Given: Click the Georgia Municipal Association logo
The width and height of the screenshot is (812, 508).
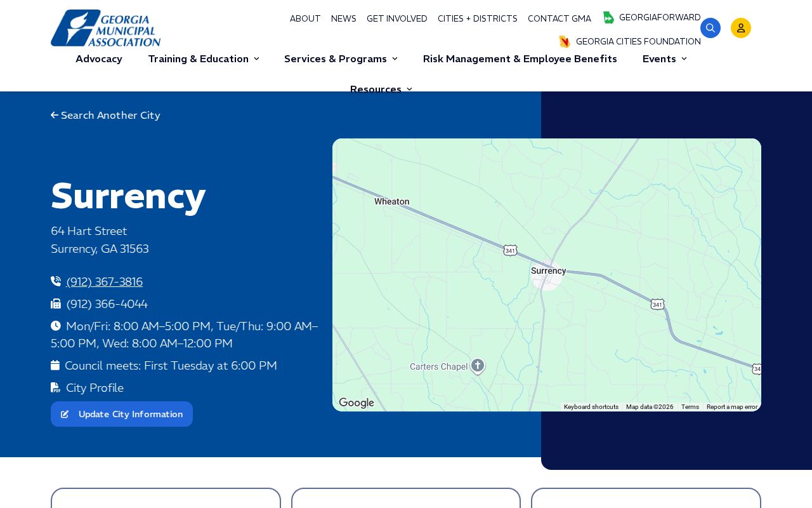Looking at the screenshot, I should pos(106,28).
